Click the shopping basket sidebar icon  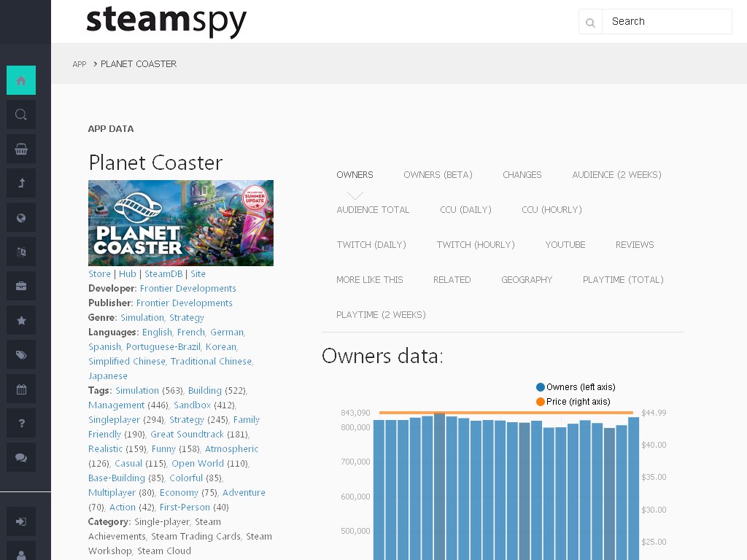tap(21, 149)
